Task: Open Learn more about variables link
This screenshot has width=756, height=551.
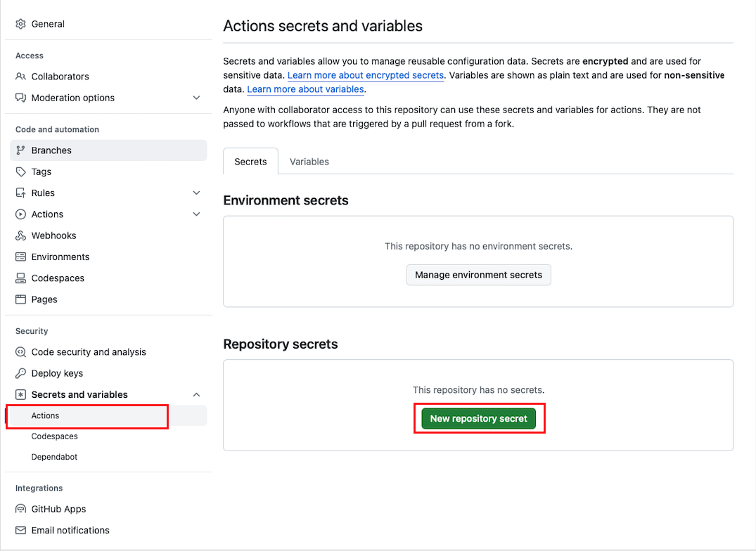Action: [x=305, y=89]
